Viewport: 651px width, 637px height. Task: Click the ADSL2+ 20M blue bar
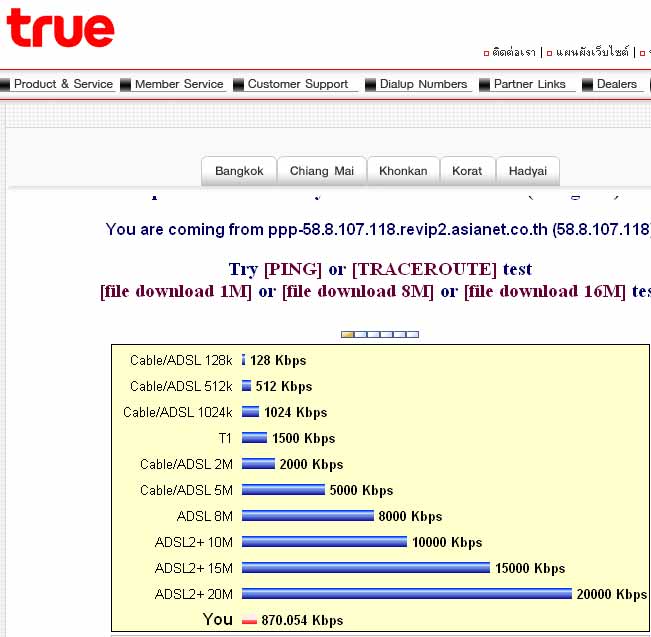coord(407,594)
